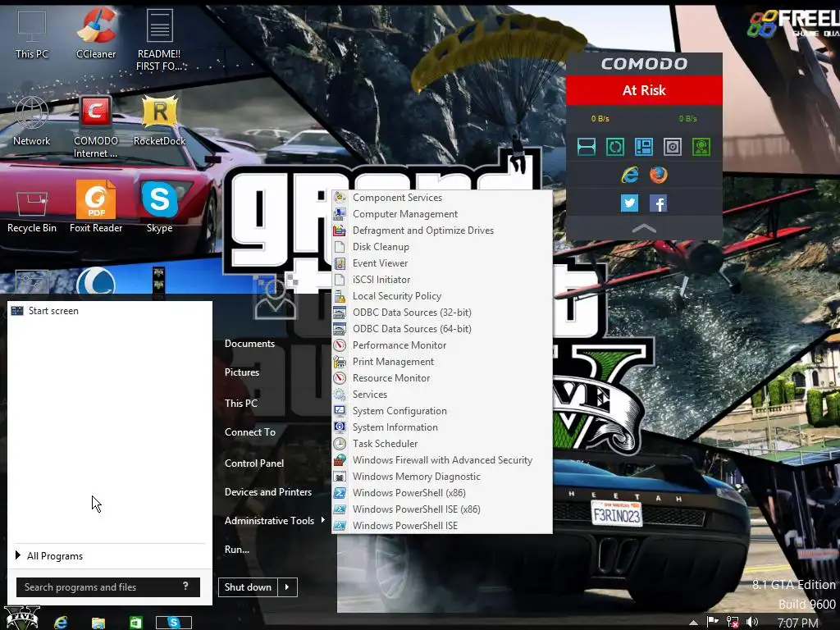Open the green Store icon on taskbar
The width and height of the screenshot is (840, 630).
coord(136,623)
